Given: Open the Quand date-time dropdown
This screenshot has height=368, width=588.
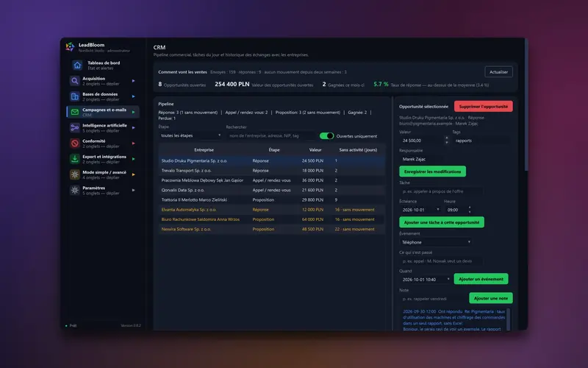Looking at the screenshot, I should [x=426, y=280].
